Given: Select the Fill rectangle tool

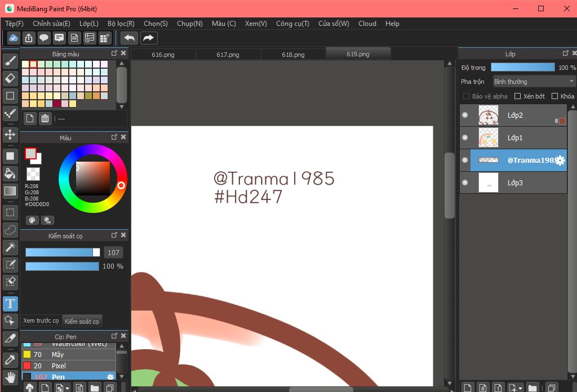Looking at the screenshot, I should tap(10, 156).
